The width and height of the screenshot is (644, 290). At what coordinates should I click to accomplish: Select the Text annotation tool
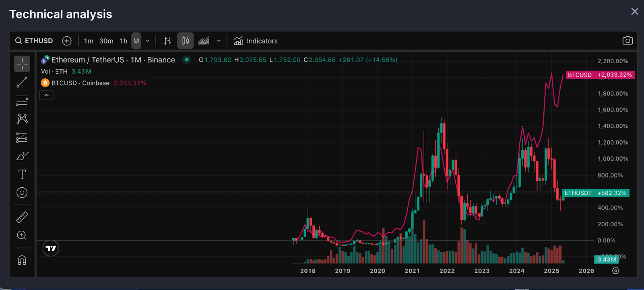click(22, 174)
